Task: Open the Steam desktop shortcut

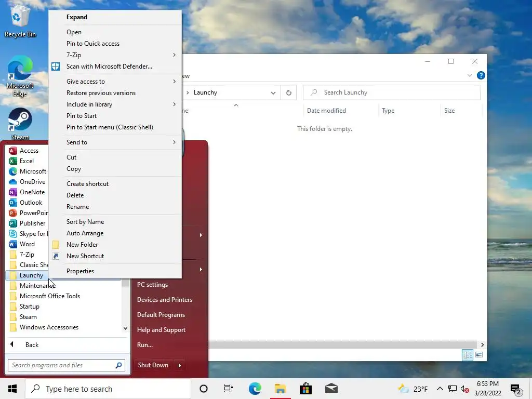Action: coord(20,124)
